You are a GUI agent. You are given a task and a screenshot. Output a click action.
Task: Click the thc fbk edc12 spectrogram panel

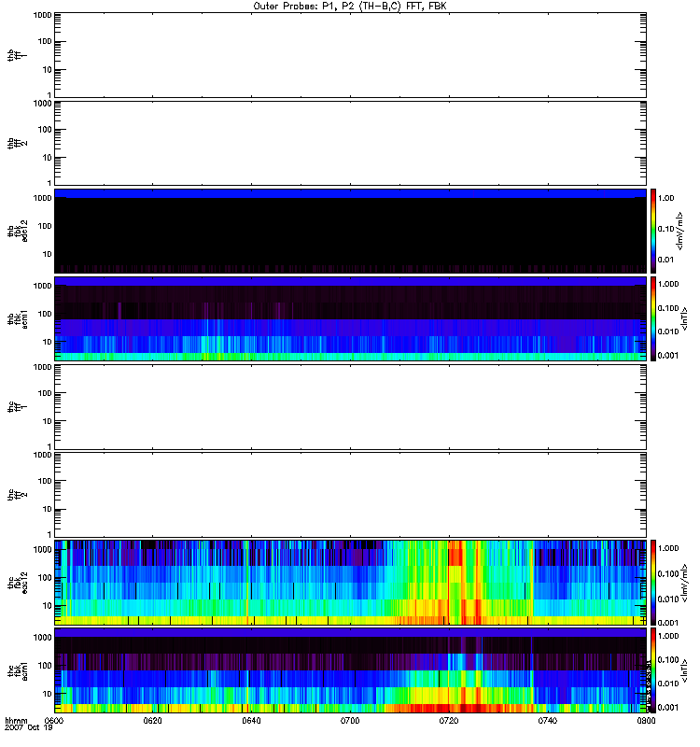click(350, 581)
